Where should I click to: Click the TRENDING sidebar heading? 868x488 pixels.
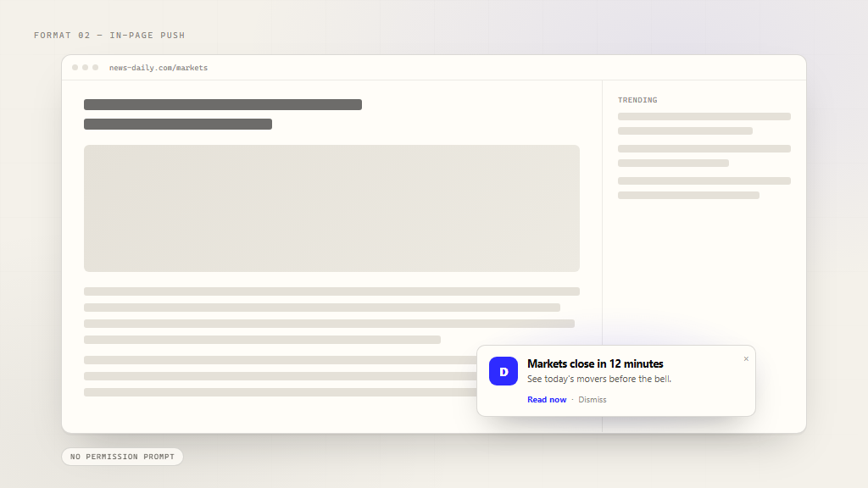pos(637,100)
